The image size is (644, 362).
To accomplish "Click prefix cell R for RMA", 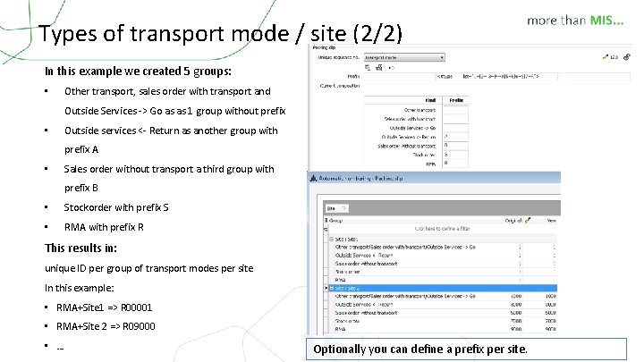I will coord(456,164).
